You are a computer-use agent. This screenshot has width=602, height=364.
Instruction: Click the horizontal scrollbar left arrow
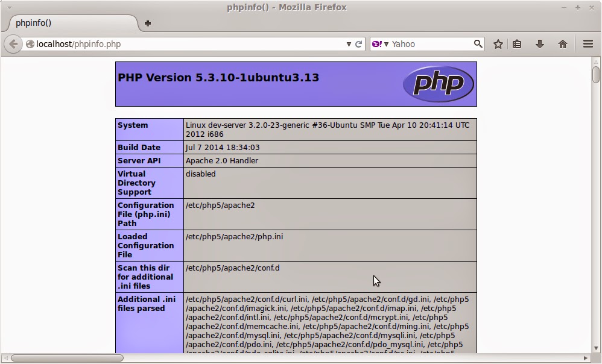5,358
